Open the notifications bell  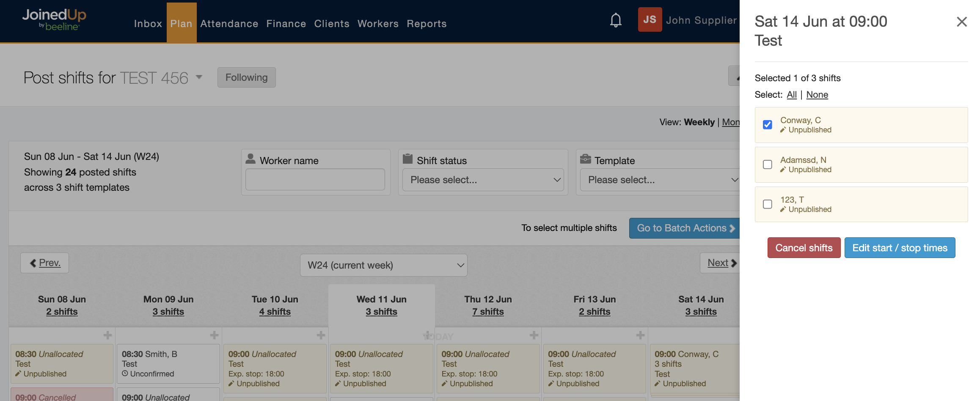point(616,20)
